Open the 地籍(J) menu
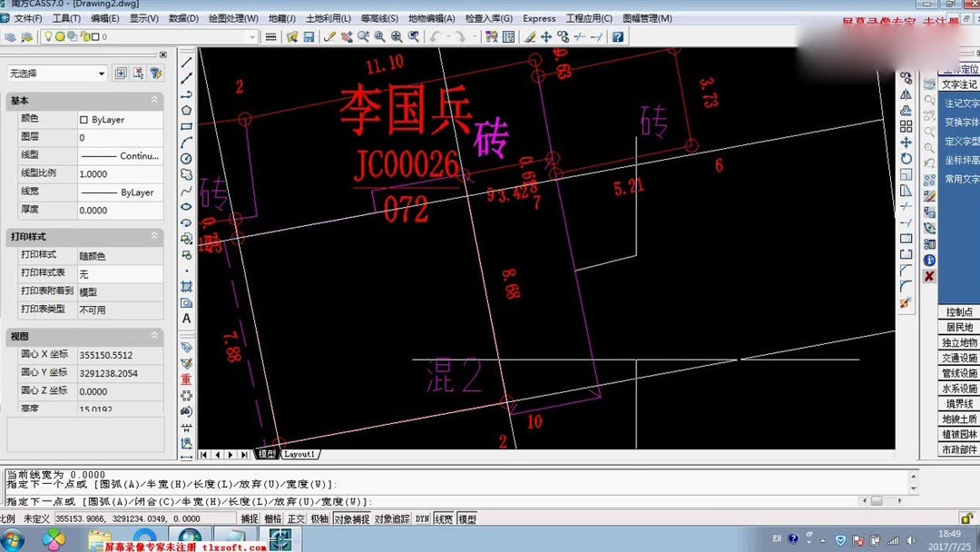 click(x=281, y=18)
